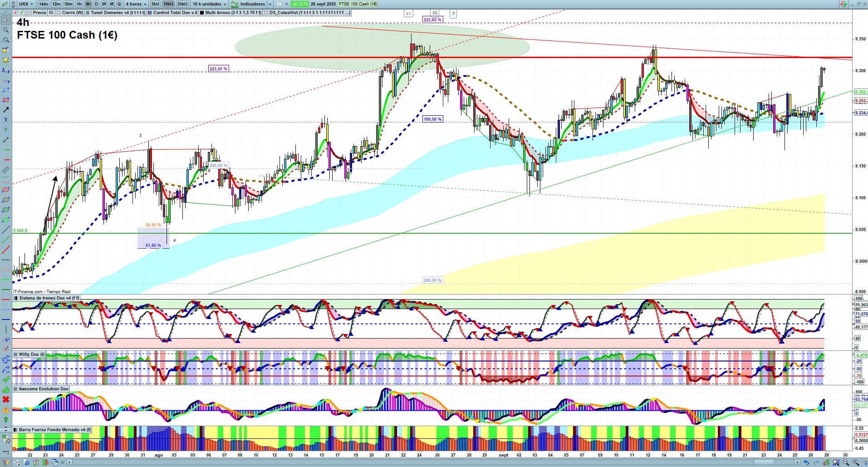
Task: Expand the Indicadores dropdown arrow
Action: [x=270, y=4]
